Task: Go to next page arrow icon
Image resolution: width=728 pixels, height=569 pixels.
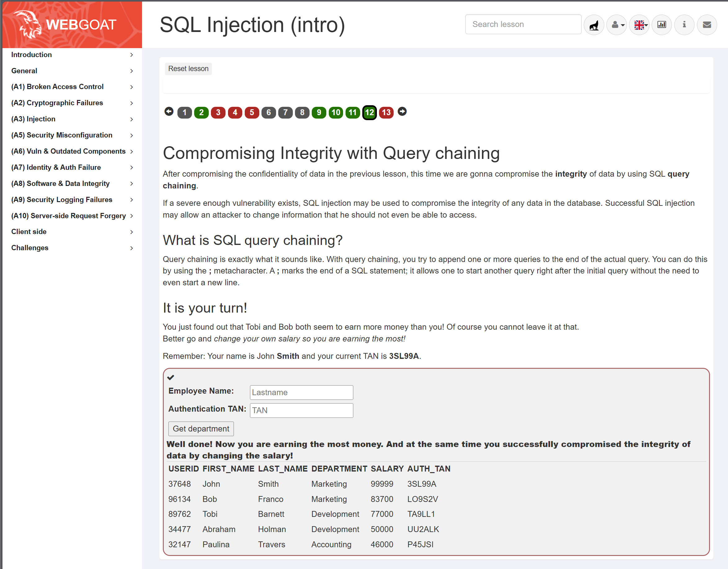Action: pos(402,111)
